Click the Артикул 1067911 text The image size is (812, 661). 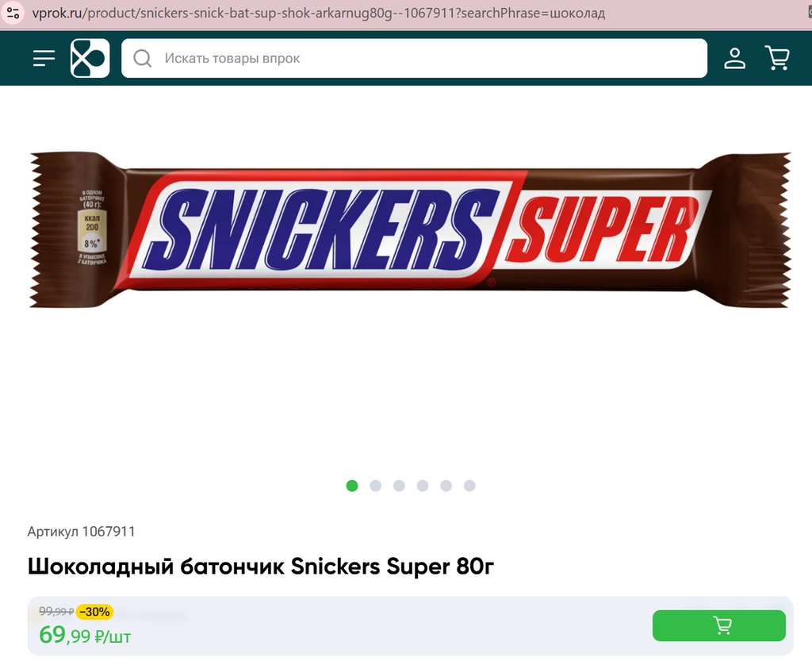tap(82, 532)
